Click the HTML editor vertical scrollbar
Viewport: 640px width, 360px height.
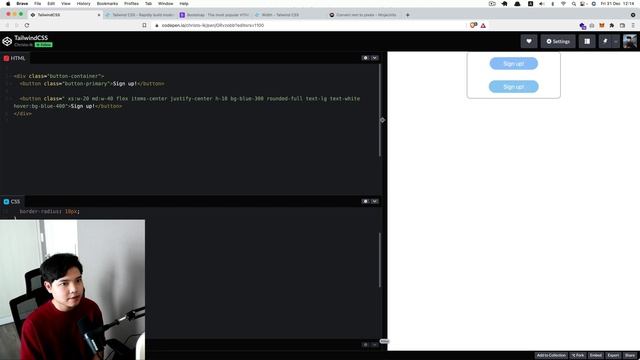380,110
